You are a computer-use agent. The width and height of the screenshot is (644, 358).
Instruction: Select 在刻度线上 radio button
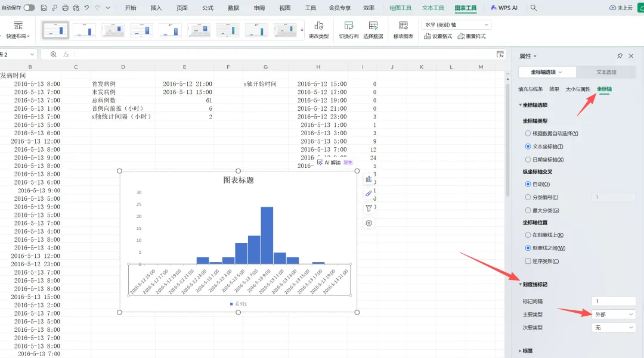pyautogui.click(x=528, y=235)
